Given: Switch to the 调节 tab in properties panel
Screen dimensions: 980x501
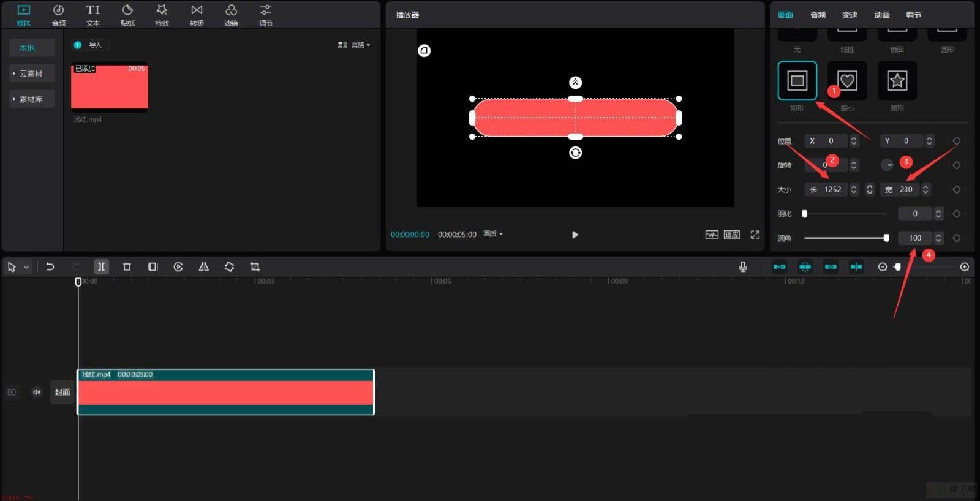Looking at the screenshot, I should [x=914, y=15].
